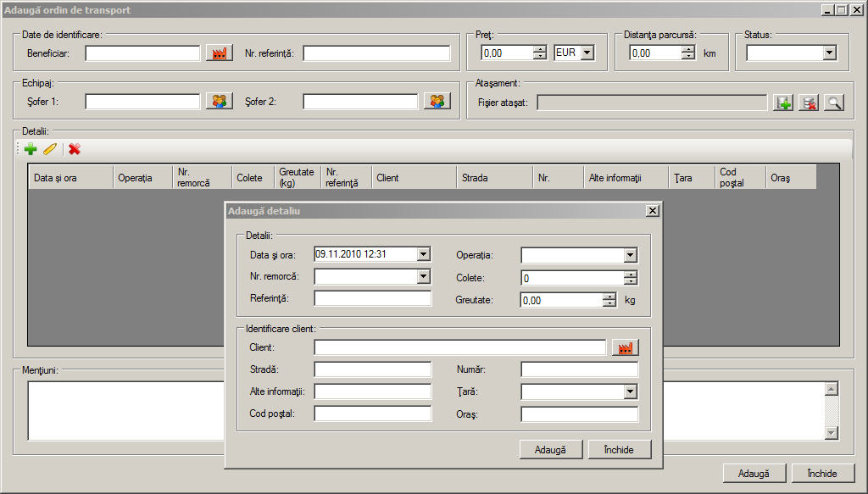Image resolution: width=868 pixels, height=494 pixels.
Task: Click the Nr. remorcă column header
Action: (x=202, y=178)
